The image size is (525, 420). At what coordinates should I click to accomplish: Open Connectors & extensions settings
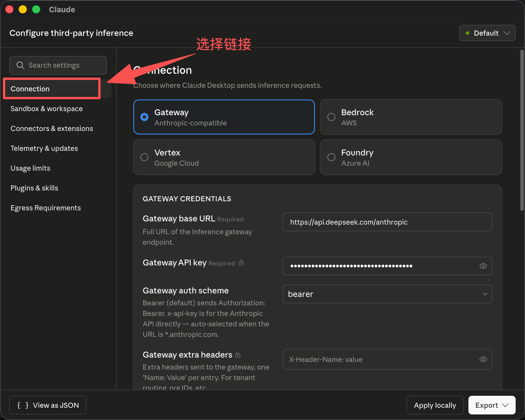click(52, 128)
